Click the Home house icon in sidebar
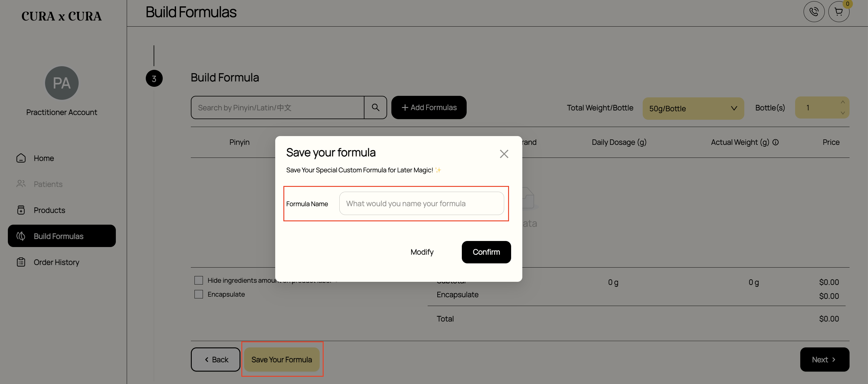868x384 pixels. click(21, 158)
